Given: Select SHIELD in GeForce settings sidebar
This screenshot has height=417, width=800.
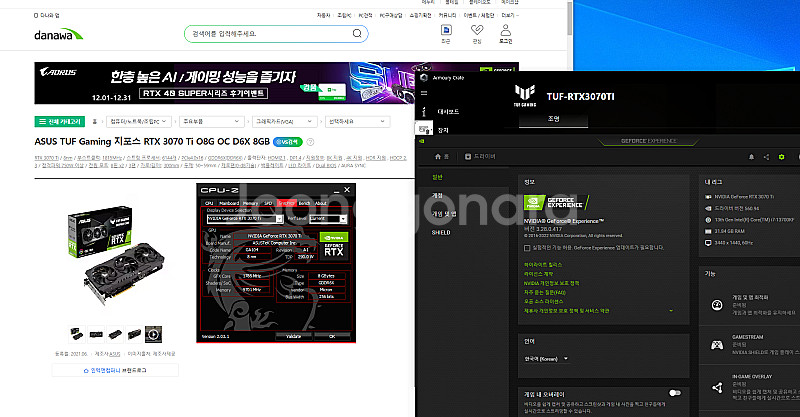Looking at the screenshot, I should (441, 232).
